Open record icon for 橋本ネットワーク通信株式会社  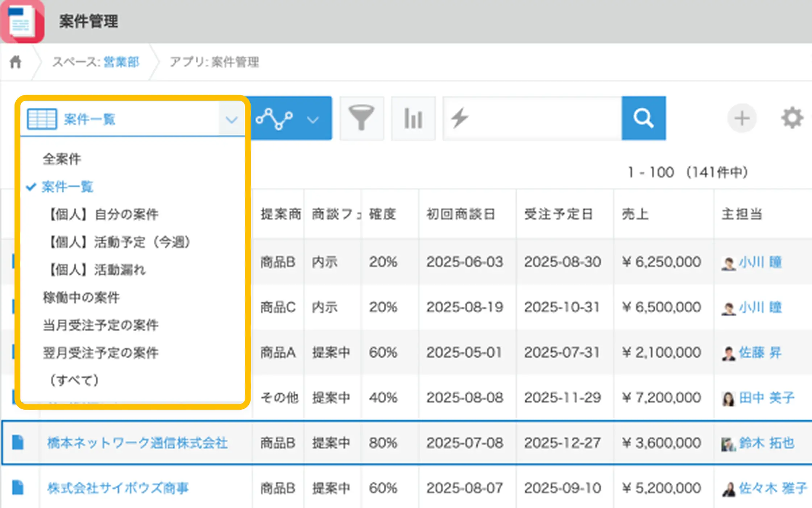(x=18, y=442)
